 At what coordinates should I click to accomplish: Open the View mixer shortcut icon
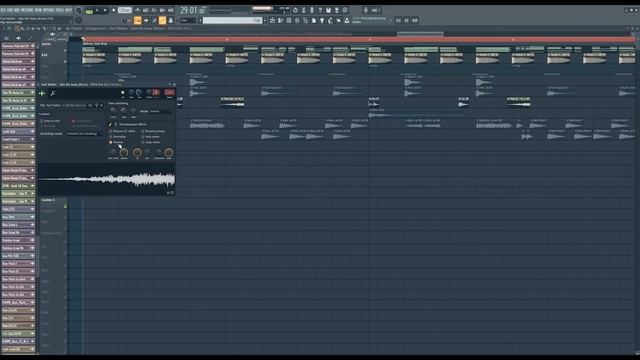[297, 20]
